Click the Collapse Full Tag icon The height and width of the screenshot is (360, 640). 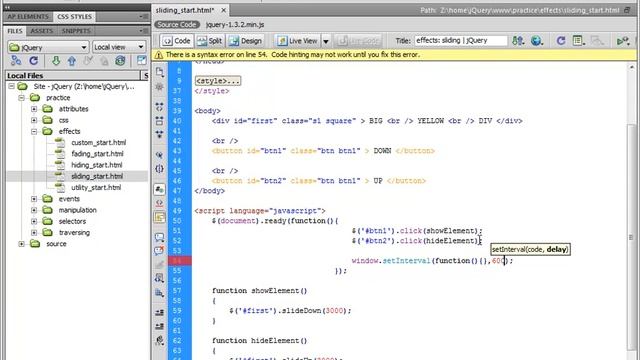point(160,107)
